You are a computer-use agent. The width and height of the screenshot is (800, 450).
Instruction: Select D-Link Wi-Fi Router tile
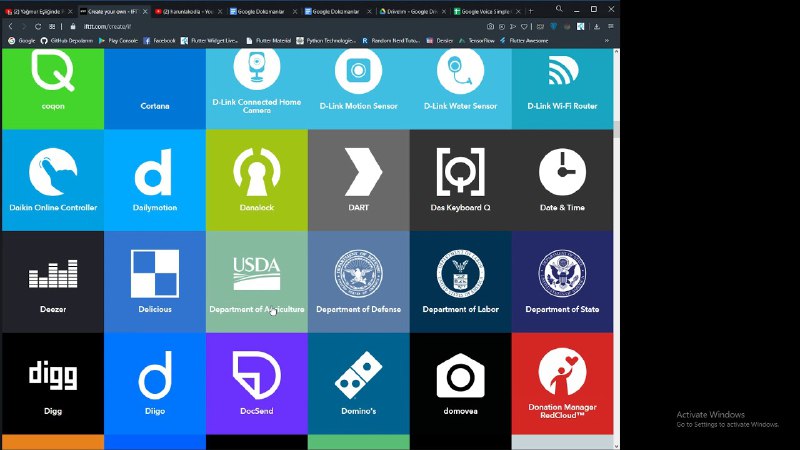point(562,89)
